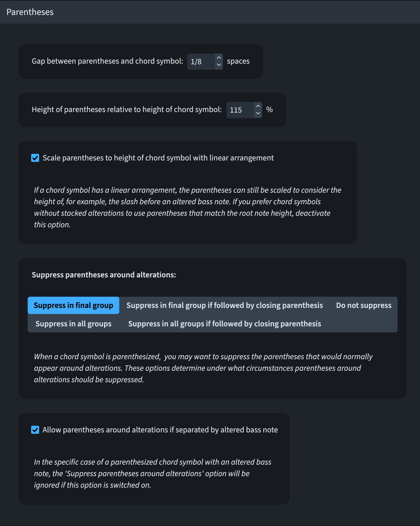Increase the gap between parentheses value
Screen dimensions: 420x526
219,58
